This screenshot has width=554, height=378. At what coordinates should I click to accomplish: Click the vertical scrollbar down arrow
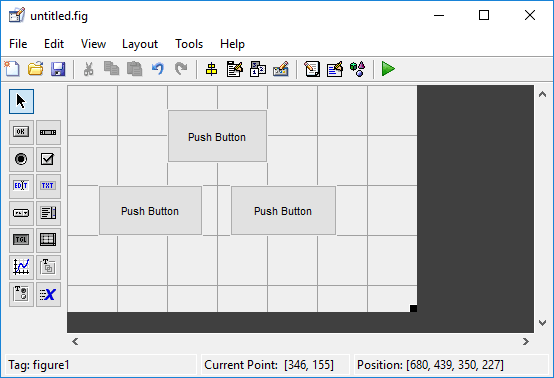pos(542,323)
